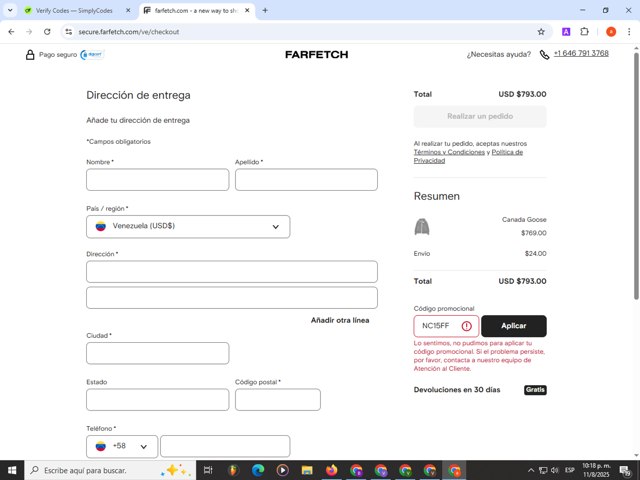This screenshot has height=480, width=640.
Task: Click the Devoluciones en 30 días text
Action: (x=457, y=390)
